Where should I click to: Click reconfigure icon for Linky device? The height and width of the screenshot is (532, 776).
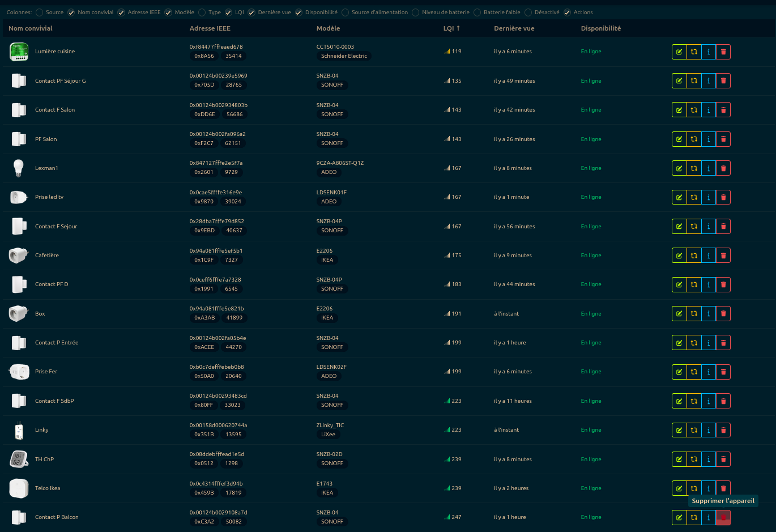[x=693, y=430]
